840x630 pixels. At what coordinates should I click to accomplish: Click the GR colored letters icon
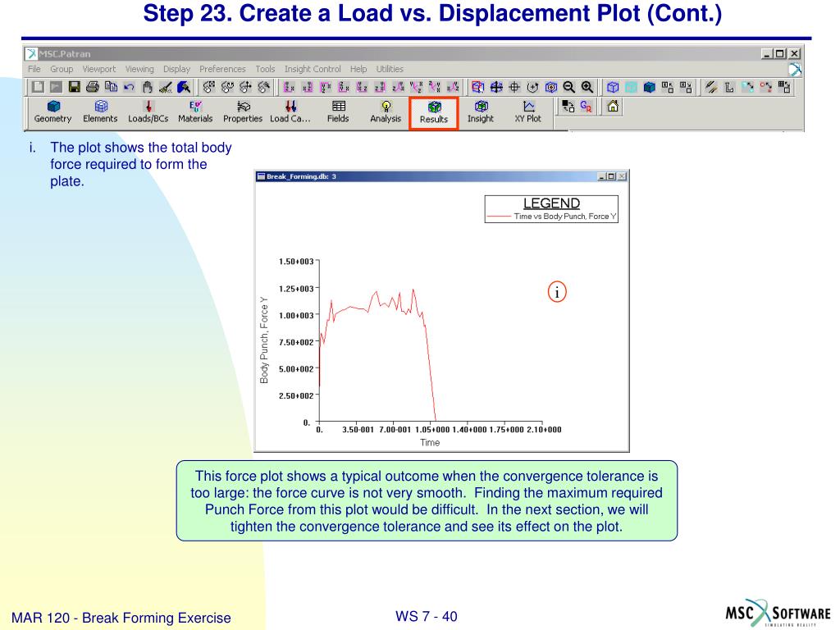pyautogui.click(x=586, y=106)
